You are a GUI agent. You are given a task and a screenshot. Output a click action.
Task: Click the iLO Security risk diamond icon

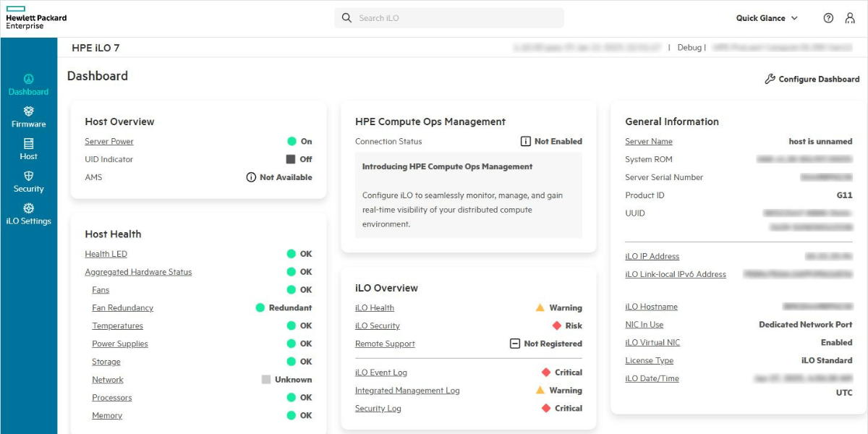tap(557, 326)
